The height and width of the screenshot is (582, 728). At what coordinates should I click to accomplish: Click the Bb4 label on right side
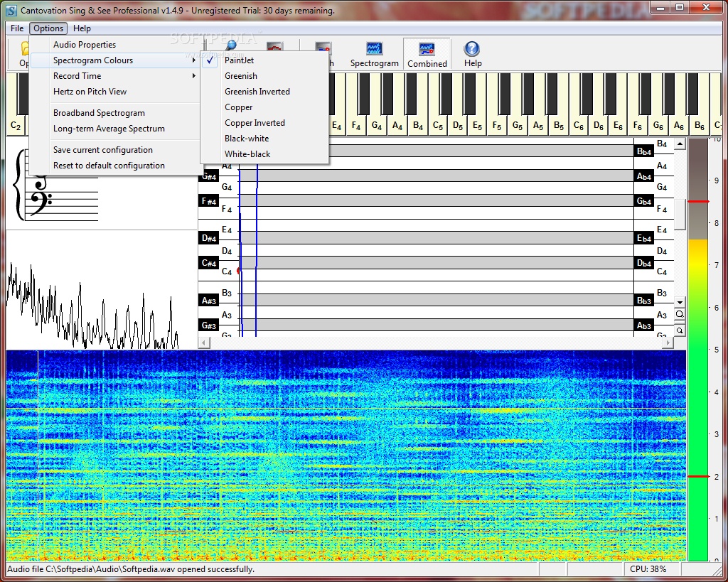click(x=644, y=151)
